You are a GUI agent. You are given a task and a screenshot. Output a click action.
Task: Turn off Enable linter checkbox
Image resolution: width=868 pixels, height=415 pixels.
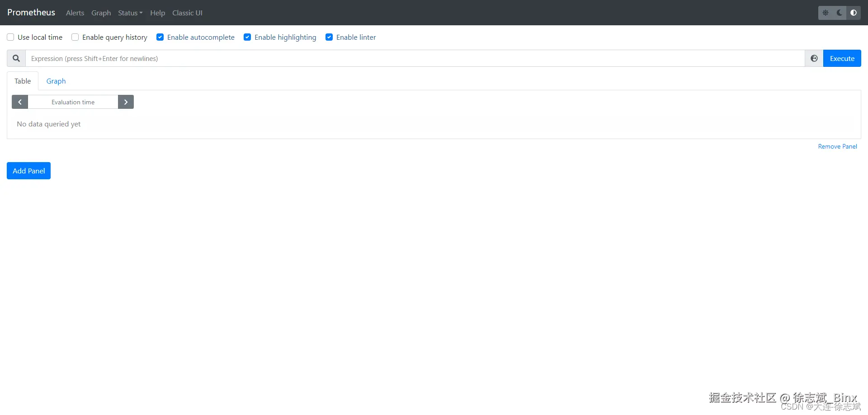click(329, 37)
